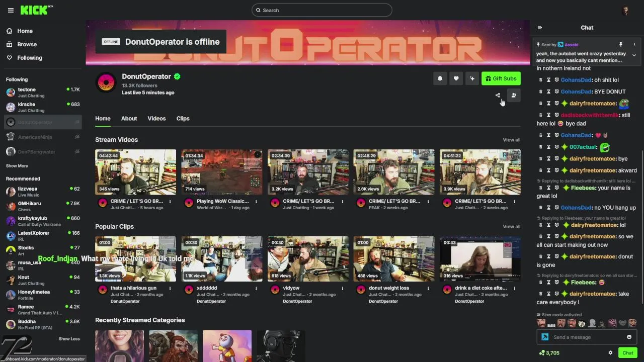Switch to the About tab
This screenshot has height=362, width=644.
pos(129,119)
